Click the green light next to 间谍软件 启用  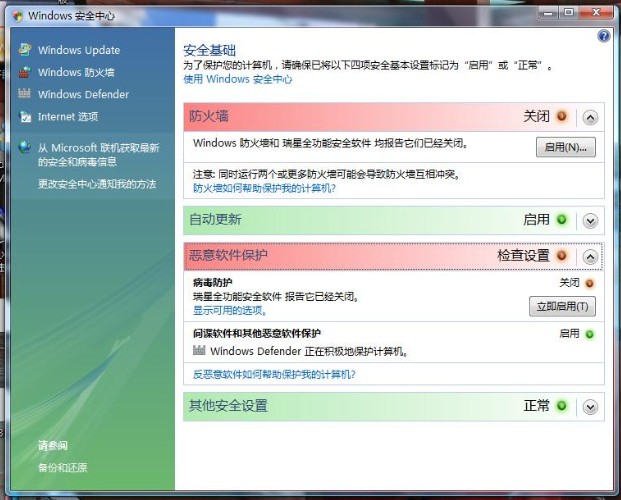point(589,334)
